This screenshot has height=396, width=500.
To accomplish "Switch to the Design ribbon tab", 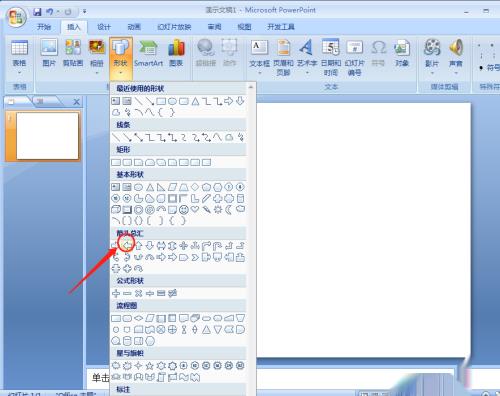I will pos(104,27).
